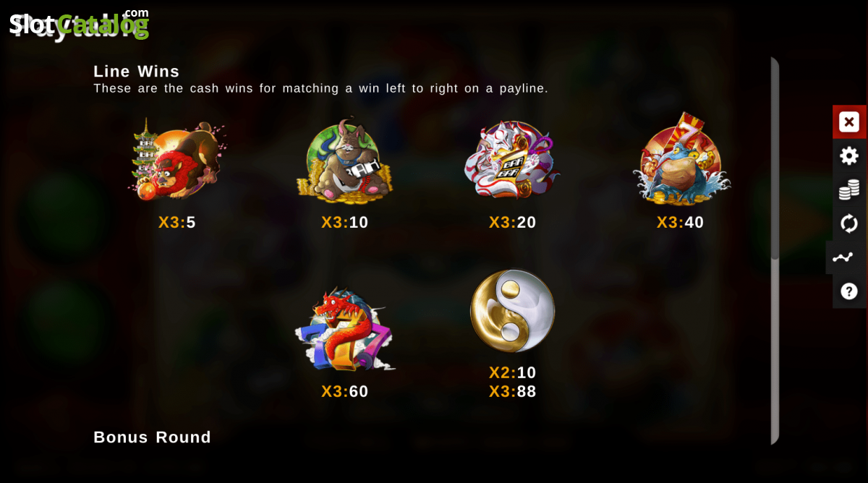Click the Line Wins heading
868x483 pixels.
click(x=137, y=72)
